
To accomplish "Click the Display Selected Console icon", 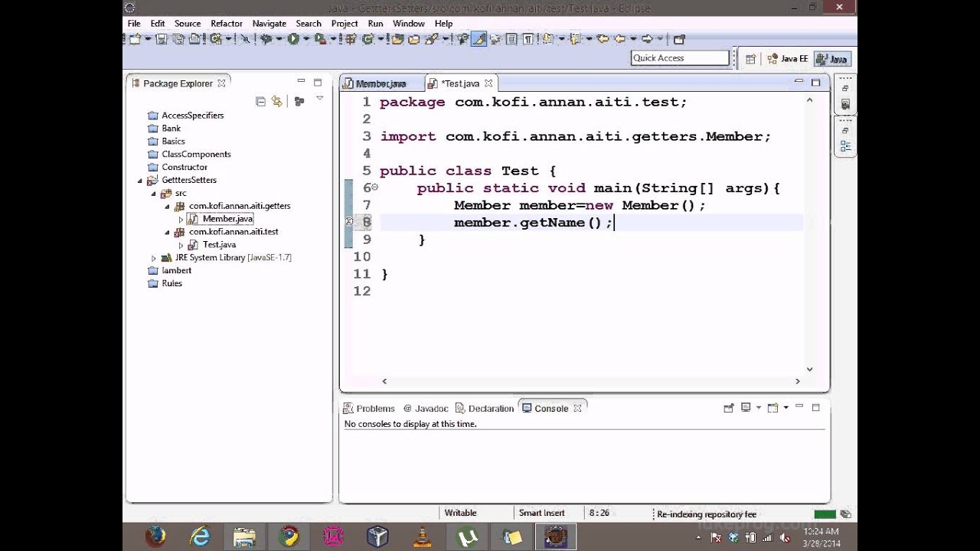I will pos(746,408).
